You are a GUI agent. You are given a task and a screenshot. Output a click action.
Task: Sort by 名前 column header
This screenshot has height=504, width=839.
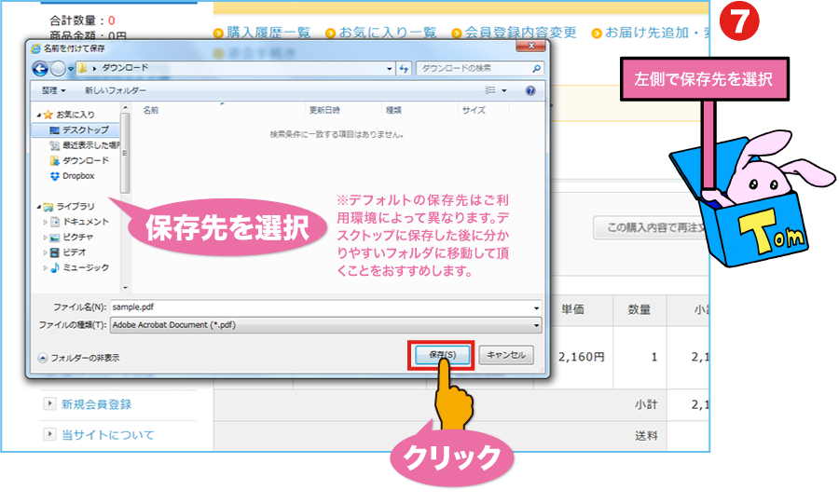tap(150, 110)
